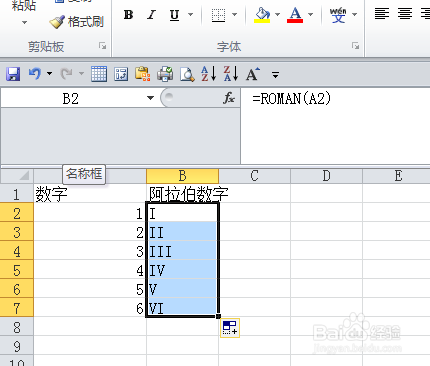Click cell B5 containing IV
This screenshot has height=366, width=430.
point(183,269)
